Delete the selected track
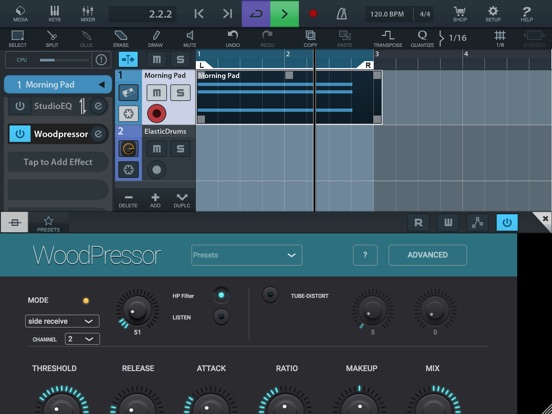Viewport: 552px width, 414px height. [128, 201]
